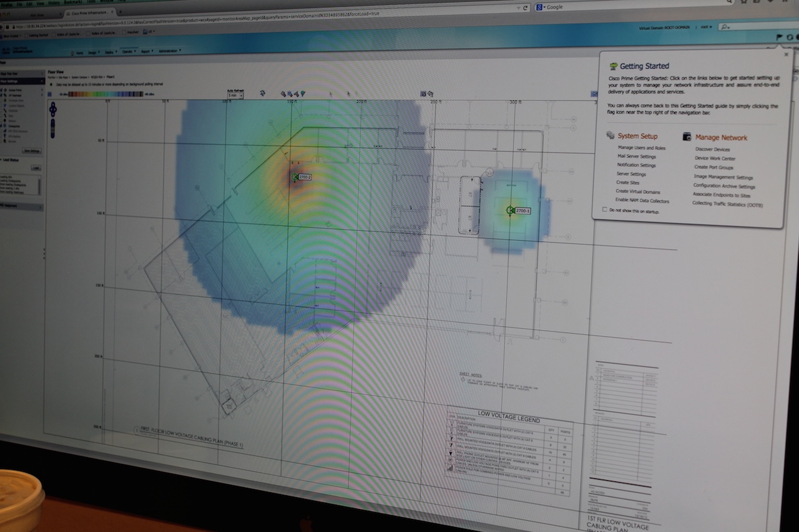Open Enable NAM Data Collectors link
799x532 pixels.
click(642, 201)
